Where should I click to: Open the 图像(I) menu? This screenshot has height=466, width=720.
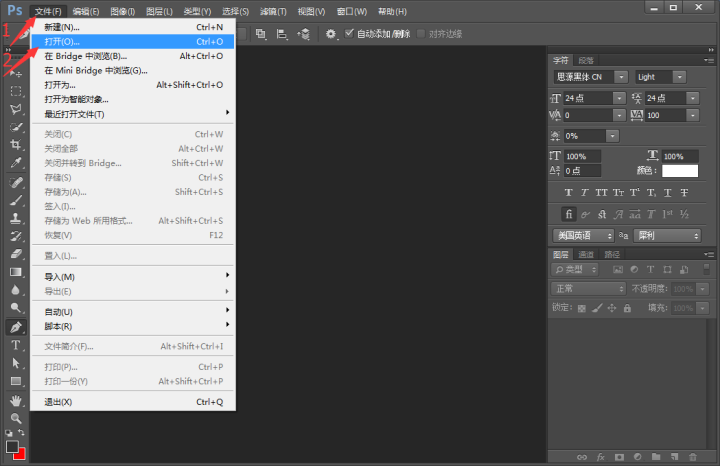click(123, 11)
